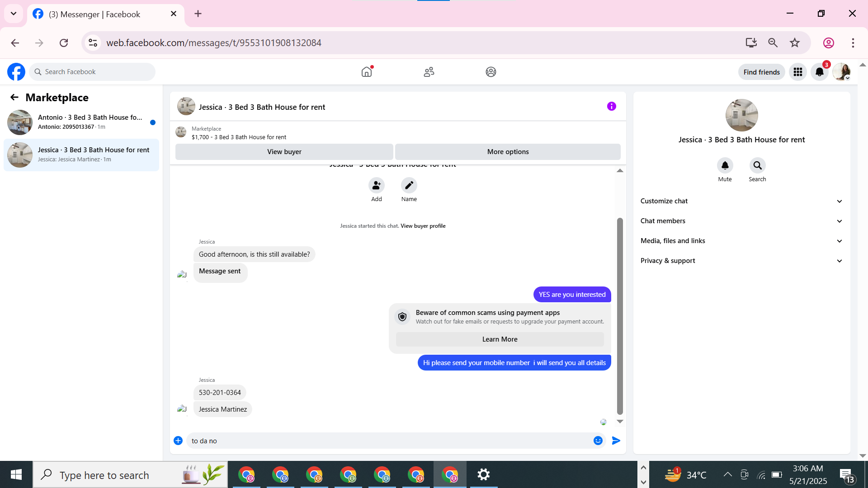
Task: Open Chrome profile icon in toolbar
Action: click(x=829, y=43)
